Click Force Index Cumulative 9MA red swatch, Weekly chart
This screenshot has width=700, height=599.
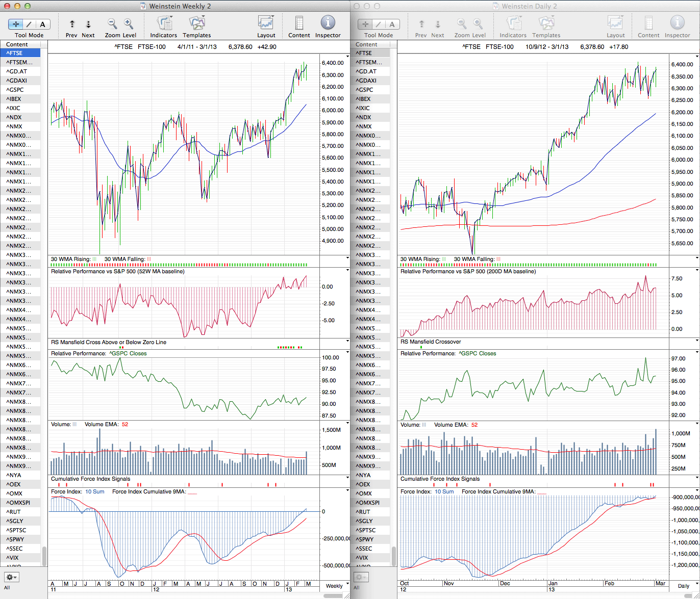pos(192,492)
